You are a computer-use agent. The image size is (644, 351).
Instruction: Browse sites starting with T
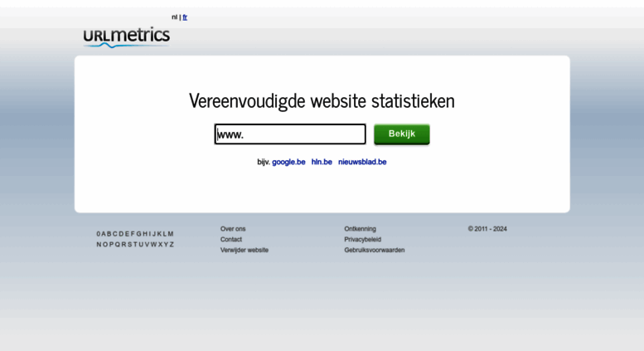point(135,245)
